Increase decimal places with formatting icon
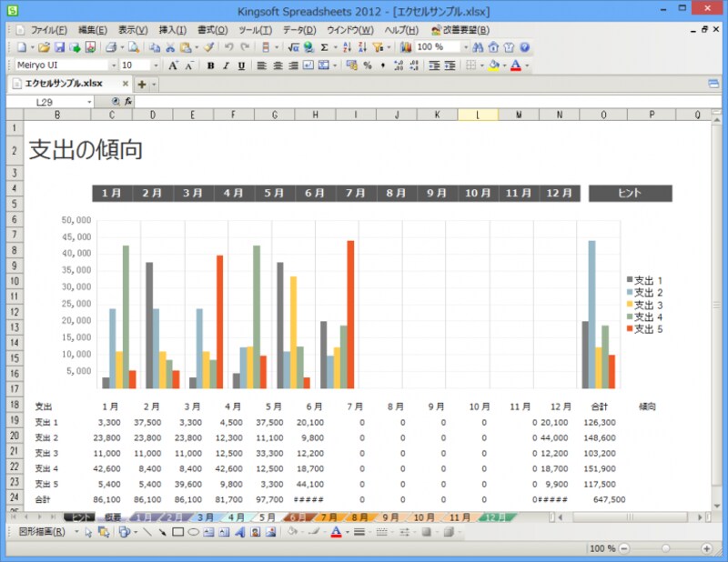Image resolution: width=728 pixels, height=562 pixels. click(400, 65)
